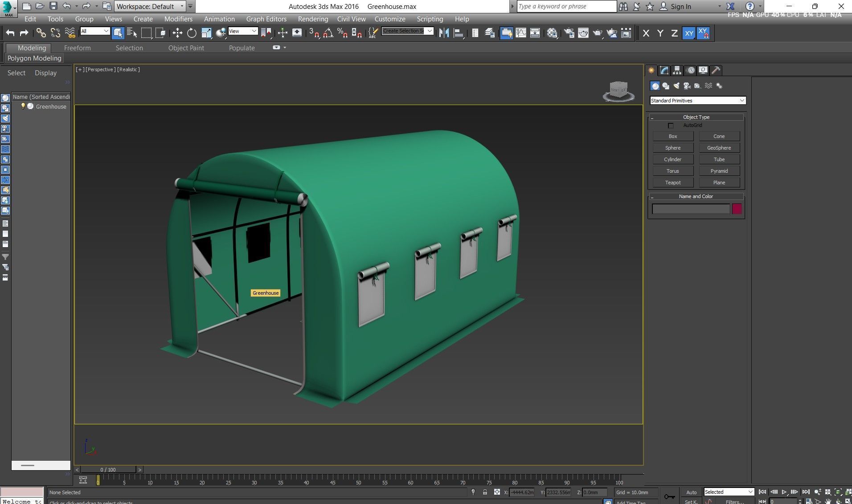Toggle the Layer Explorer icon

[489, 33]
